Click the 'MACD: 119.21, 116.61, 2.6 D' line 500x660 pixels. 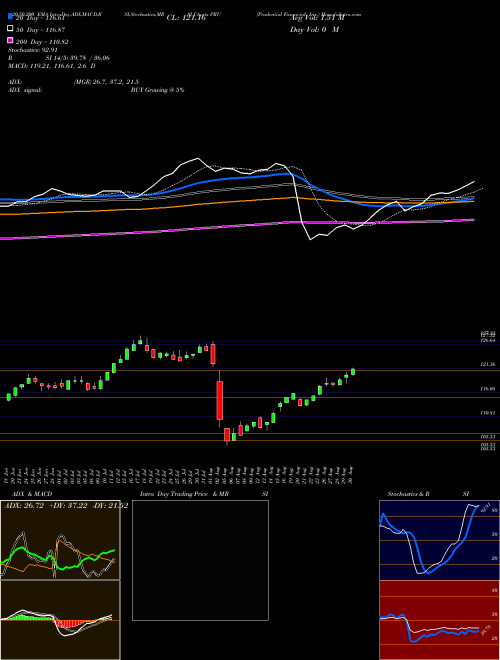pyautogui.click(x=51, y=66)
